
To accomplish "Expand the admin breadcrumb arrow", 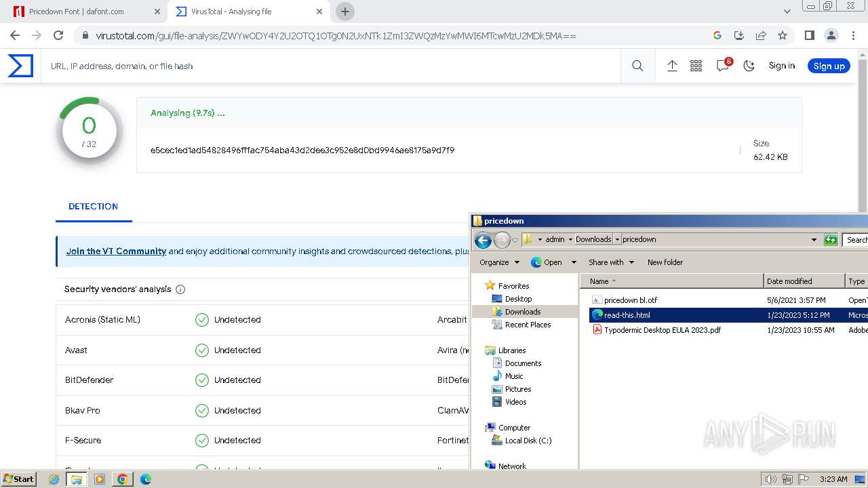I will 540,239.
